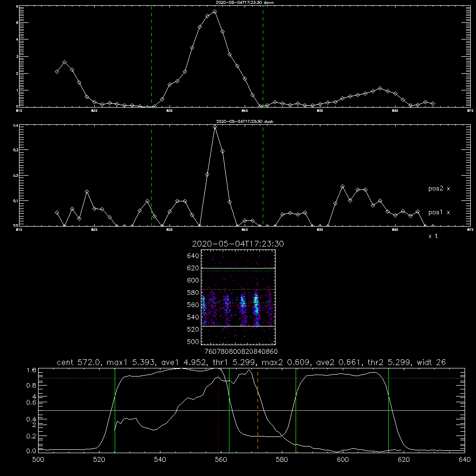Click the '2020-05-04T17:23:30 dusk' plot title
476x476 pixels.
point(245,121)
